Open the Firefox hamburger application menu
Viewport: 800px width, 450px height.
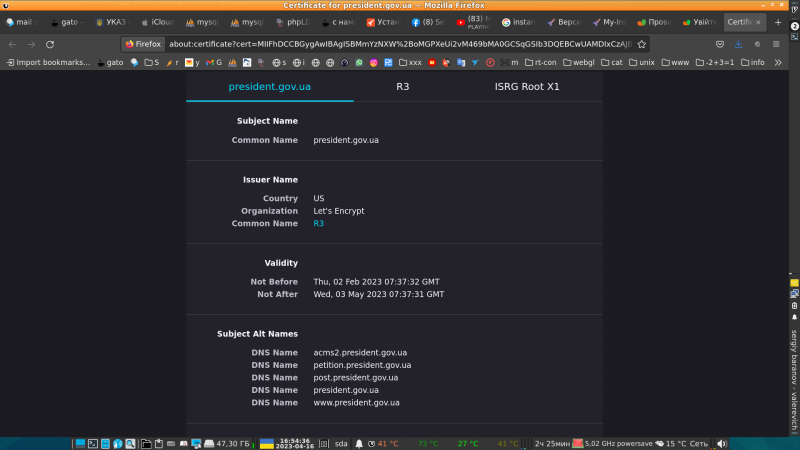point(776,44)
